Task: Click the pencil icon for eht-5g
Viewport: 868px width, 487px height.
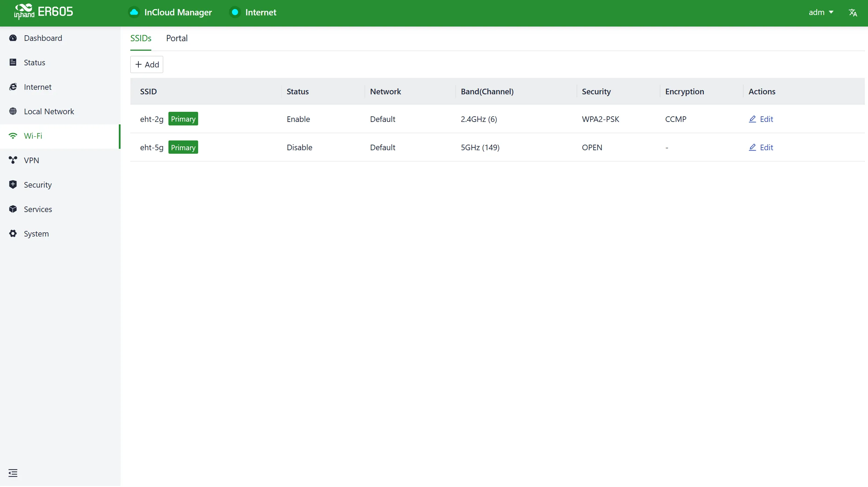Action: pyautogui.click(x=752, y=147)
